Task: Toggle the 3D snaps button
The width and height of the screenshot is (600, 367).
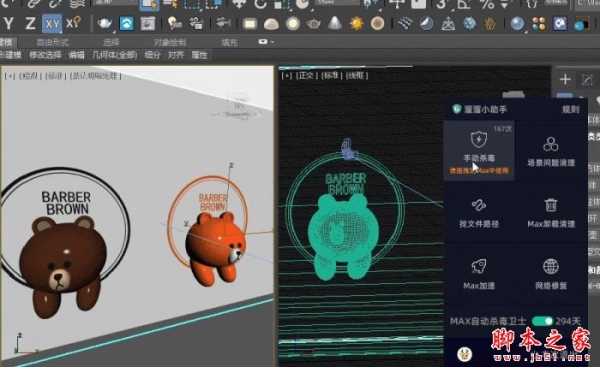Action: pos(442,4)
